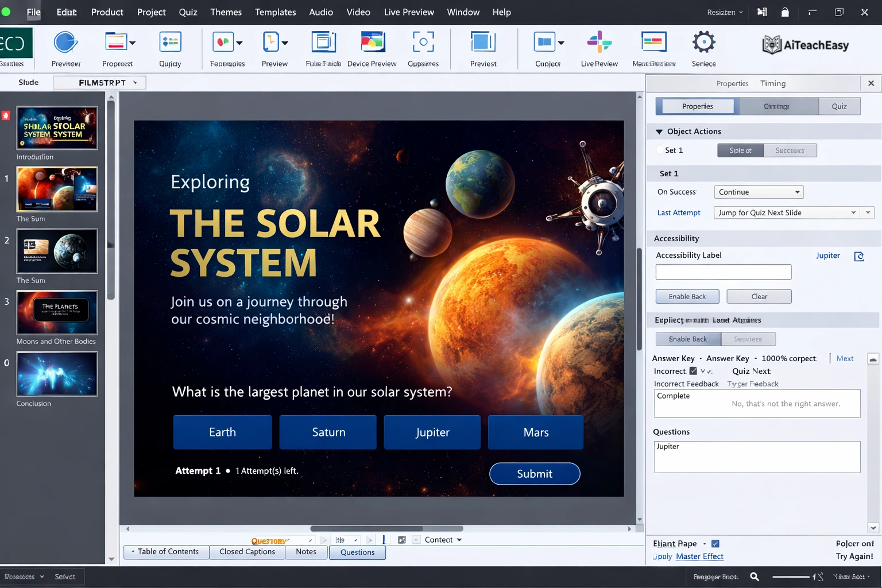The image size is (882, 588).
Task: Click the Master Effect link
Action: point(699,556)
